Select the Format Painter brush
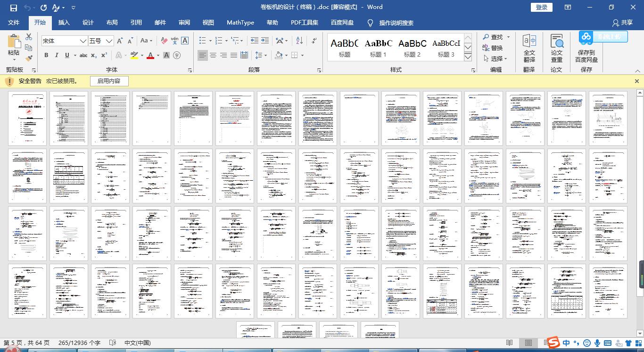This screenshot has width=644, height=352. [29, 58]
